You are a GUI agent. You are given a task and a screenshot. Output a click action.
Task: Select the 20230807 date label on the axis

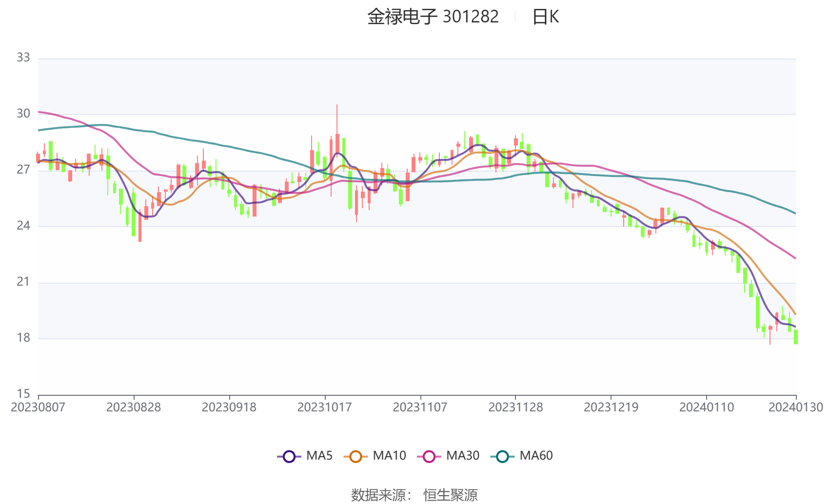click(x=38, y=407)
